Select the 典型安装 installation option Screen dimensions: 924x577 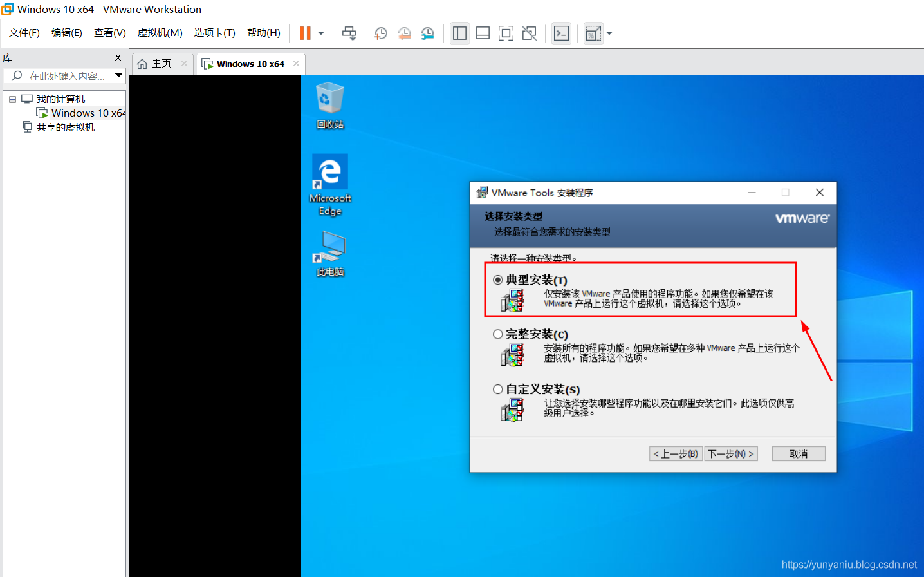(x=498, y=279)
